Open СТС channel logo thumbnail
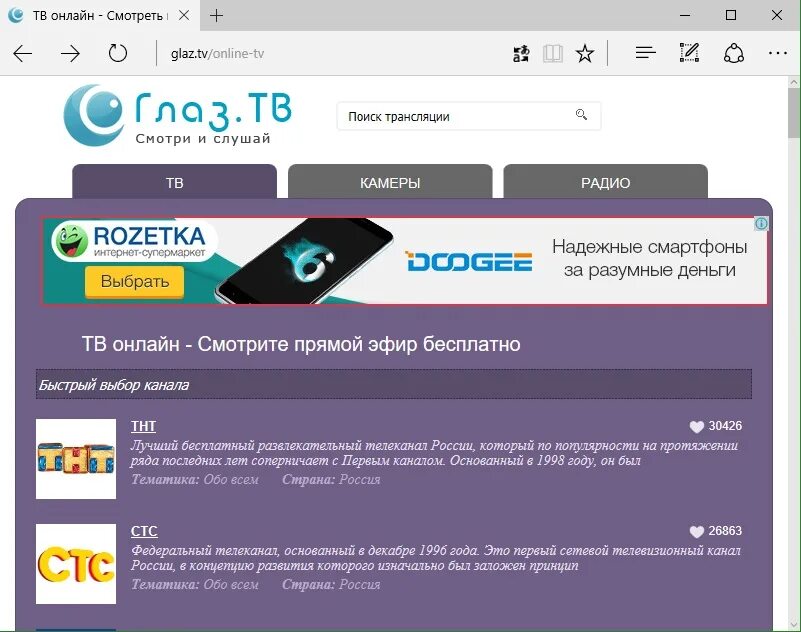The image size is (801, 632). [x=76, y=564]
